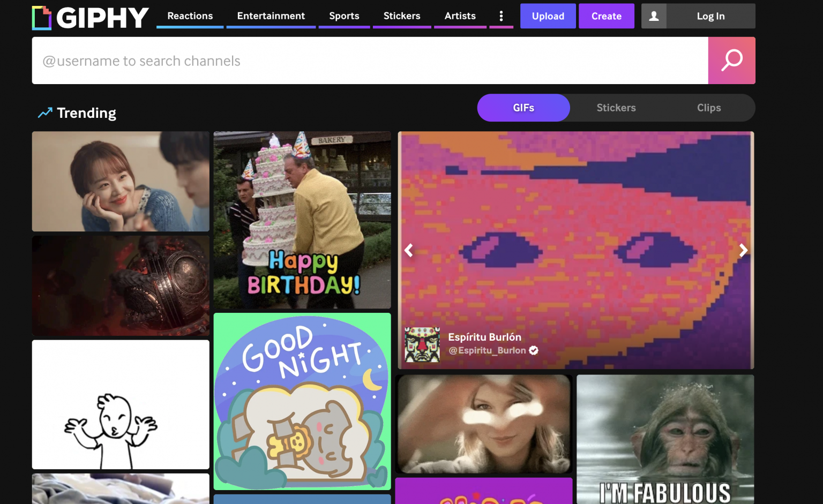
Task: Click the Trending arrow icon
Action: (x=45, y=112)
